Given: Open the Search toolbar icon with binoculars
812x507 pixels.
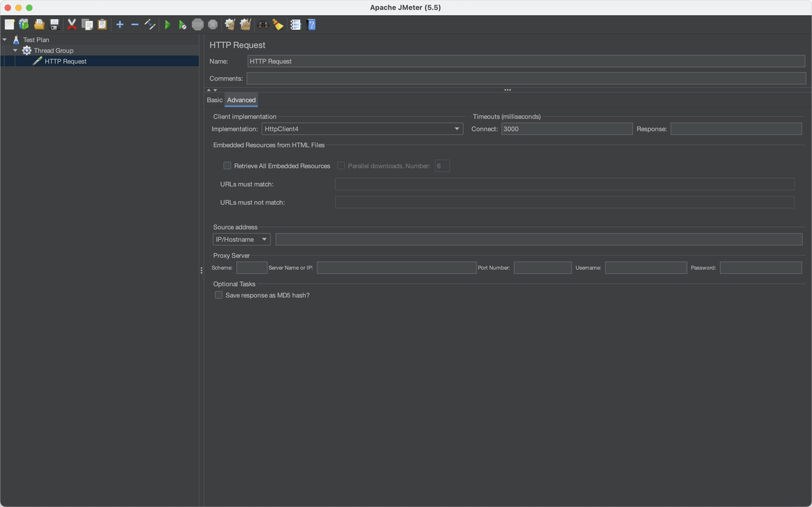Looking at the screenshot, I should click(262, 24).
